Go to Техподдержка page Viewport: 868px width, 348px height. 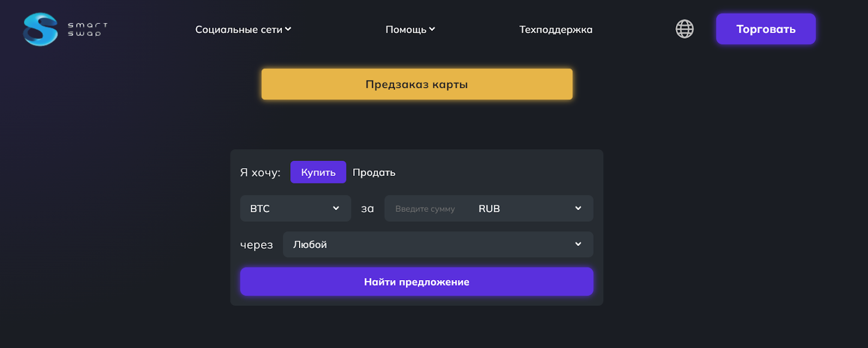556,29
